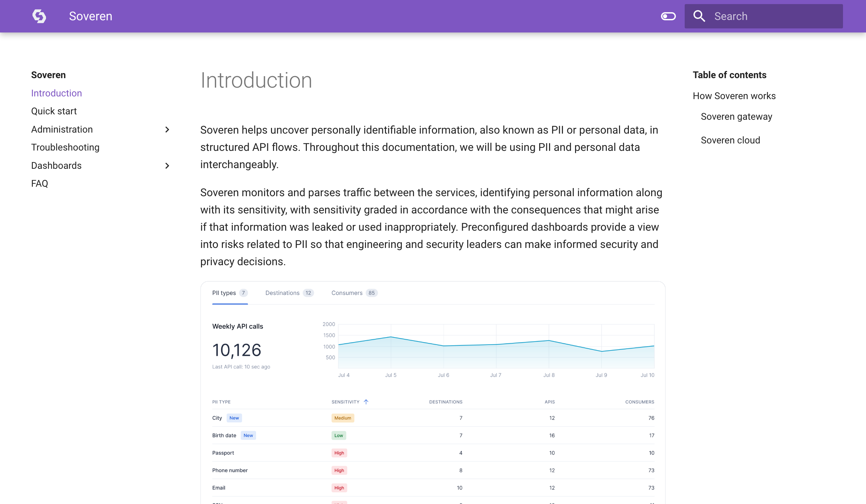The height and width of the screenshot is (504, 866).
Task: Click the SENSITIVITY column header
Action: point(345,402)
